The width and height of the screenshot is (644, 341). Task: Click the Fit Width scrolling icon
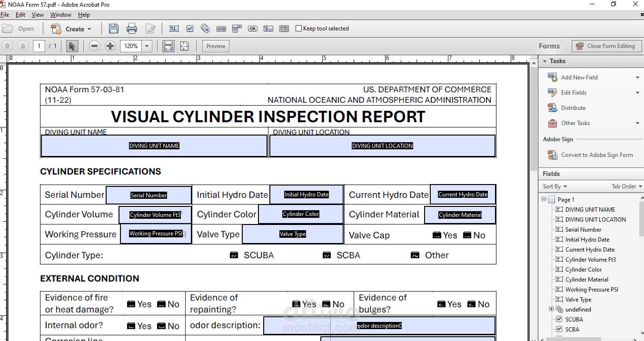coord(168,46)
